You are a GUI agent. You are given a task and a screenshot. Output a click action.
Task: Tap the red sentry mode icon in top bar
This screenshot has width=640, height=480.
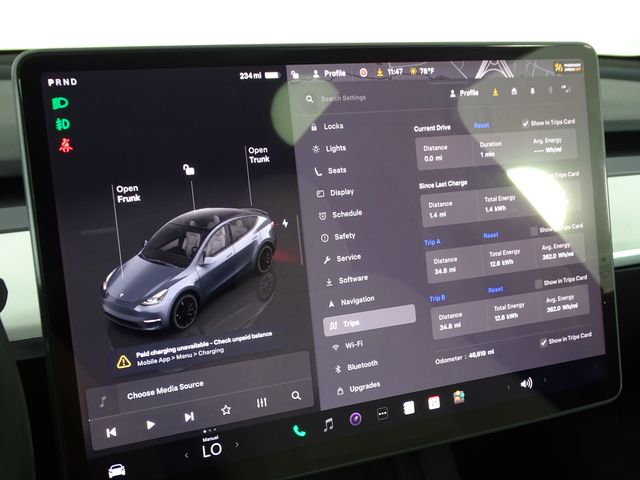(363, 73)
